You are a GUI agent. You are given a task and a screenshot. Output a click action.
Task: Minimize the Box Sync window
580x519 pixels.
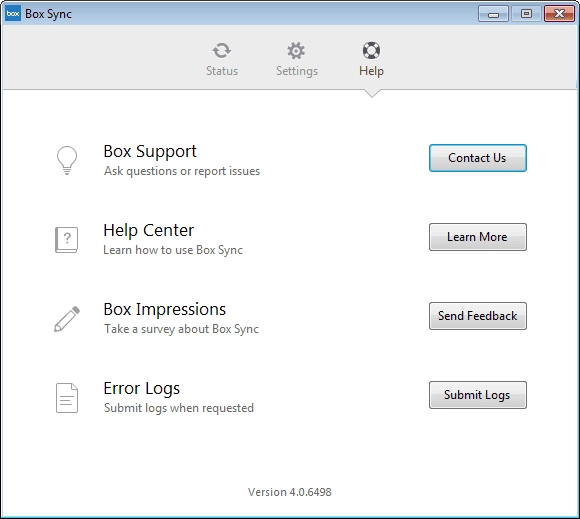tap(493, 14)
